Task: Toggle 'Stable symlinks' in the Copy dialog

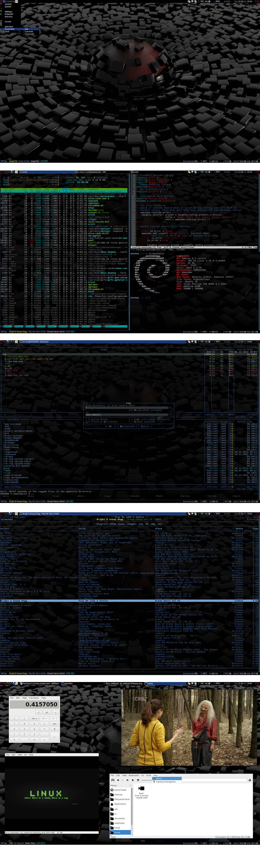Action: [x=142, y=422]
